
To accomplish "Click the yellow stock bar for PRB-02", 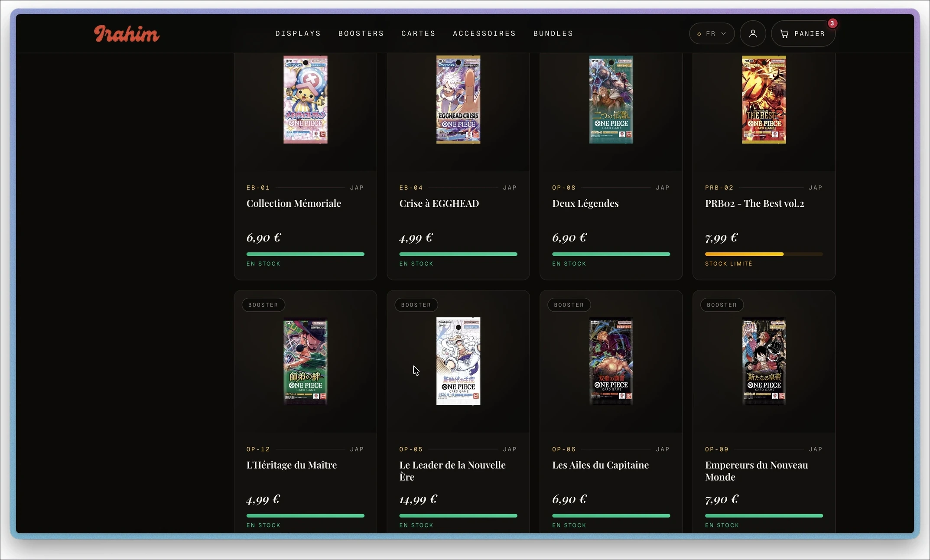I will pos(764,254).
